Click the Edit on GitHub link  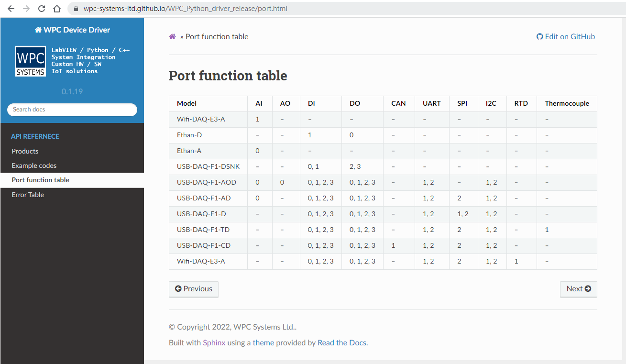(566, 37)
